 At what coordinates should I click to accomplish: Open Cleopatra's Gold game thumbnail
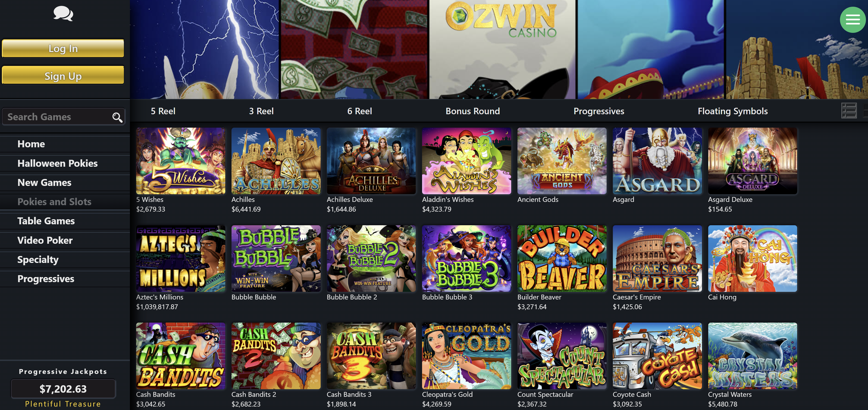(466, 356)
